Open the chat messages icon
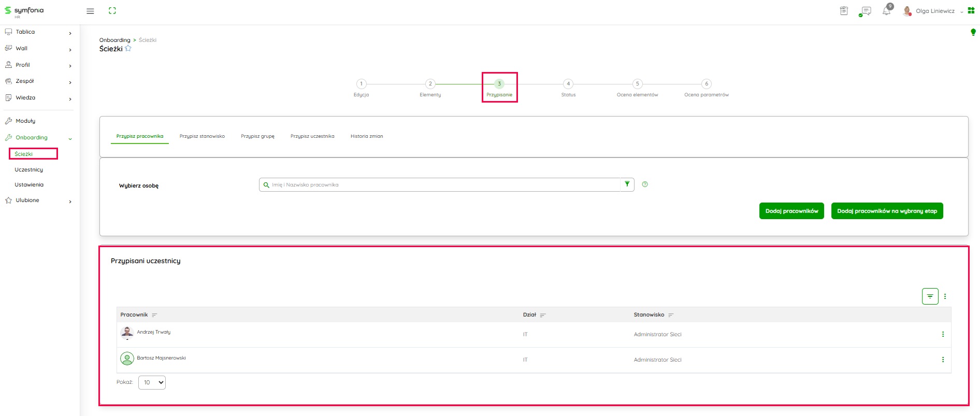 [x=865, y=11]
